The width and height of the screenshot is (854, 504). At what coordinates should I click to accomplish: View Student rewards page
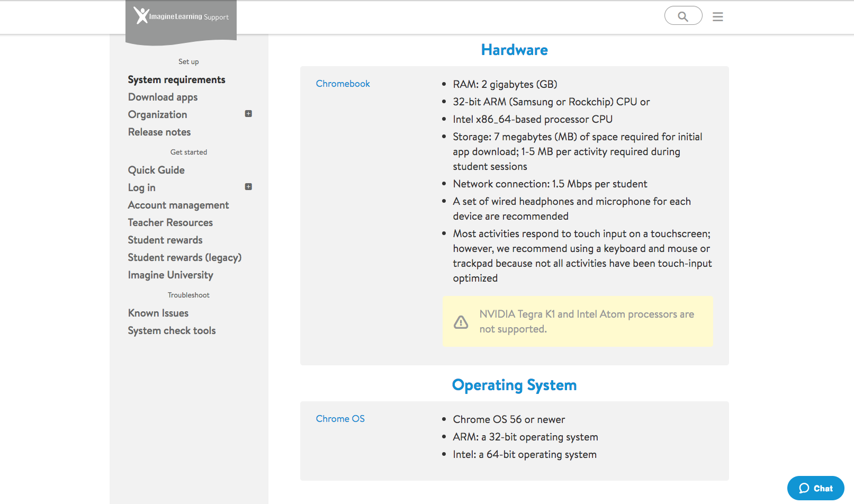click(165, 240)
